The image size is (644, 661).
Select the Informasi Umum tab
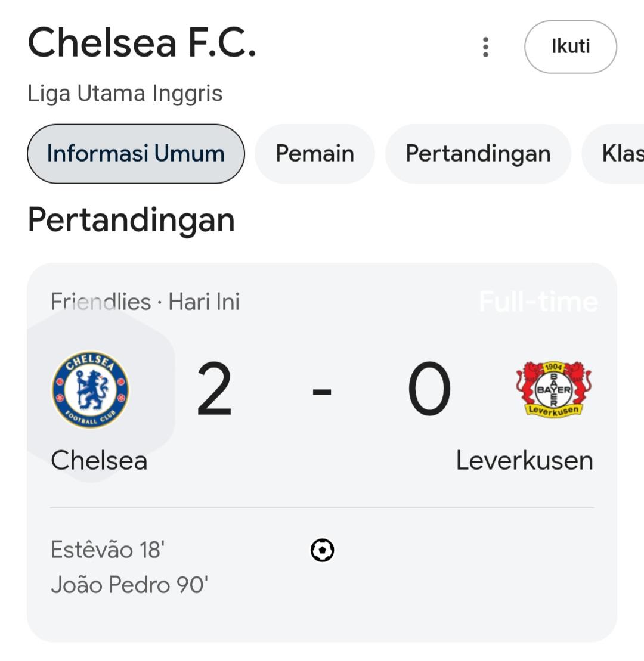[136, 153]
